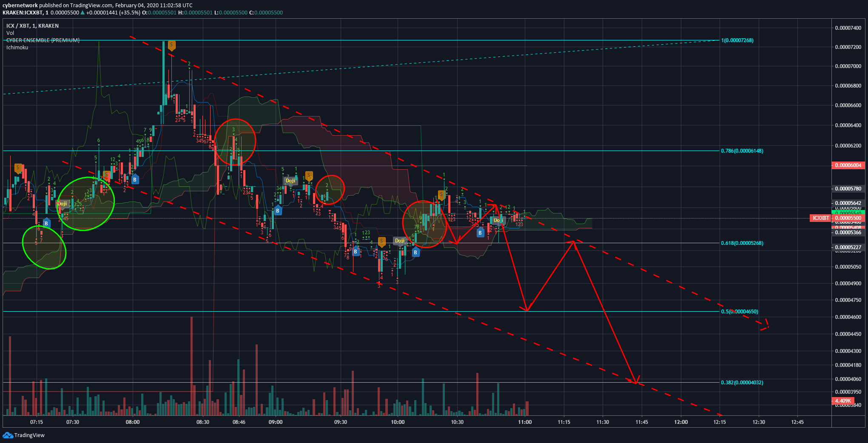Click the orange S marker next to the 10:00 Doji

(382, 241)
